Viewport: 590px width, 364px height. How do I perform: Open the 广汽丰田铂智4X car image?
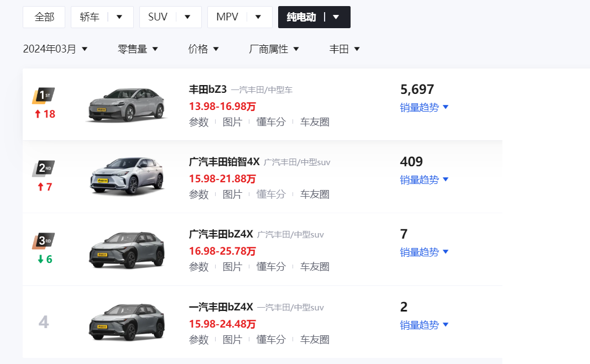(127, 177)
